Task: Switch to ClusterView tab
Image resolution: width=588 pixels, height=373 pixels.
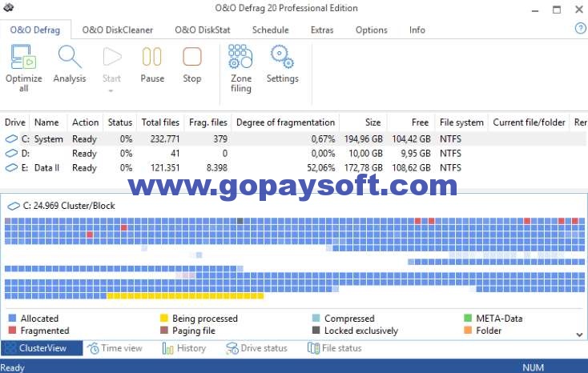Action: (x=42, y=348)
